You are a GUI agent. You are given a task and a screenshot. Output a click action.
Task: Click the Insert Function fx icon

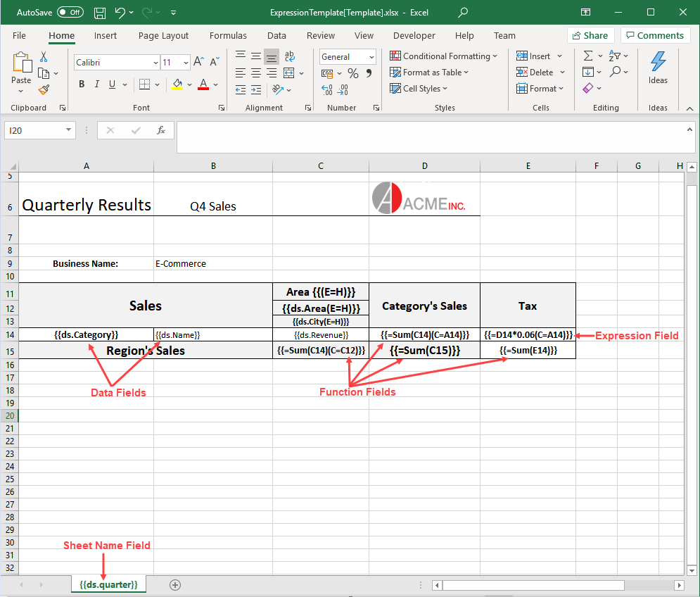[x=160, y=130]
